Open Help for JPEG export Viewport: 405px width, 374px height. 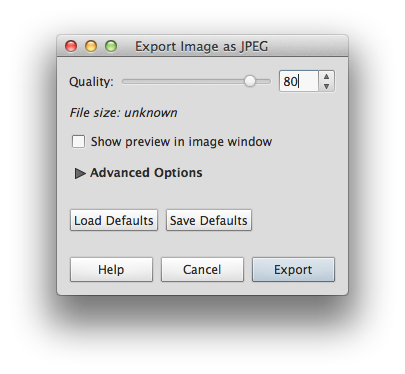(x=111, y=269)
